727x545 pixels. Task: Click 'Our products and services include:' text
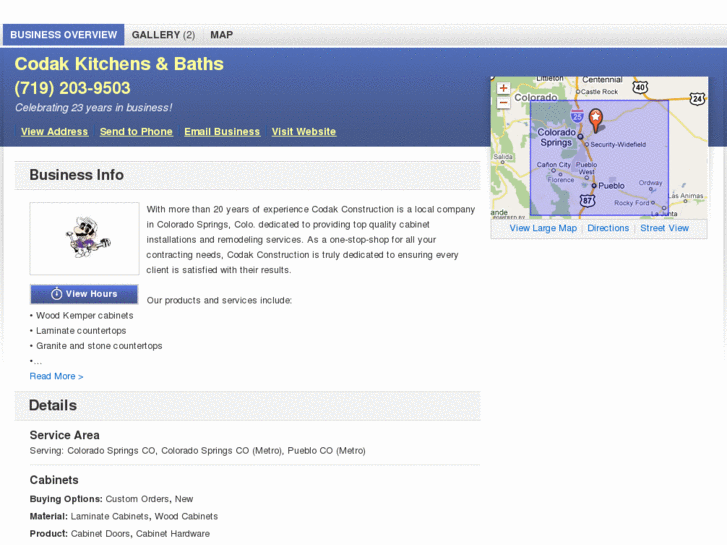point(219,301)
